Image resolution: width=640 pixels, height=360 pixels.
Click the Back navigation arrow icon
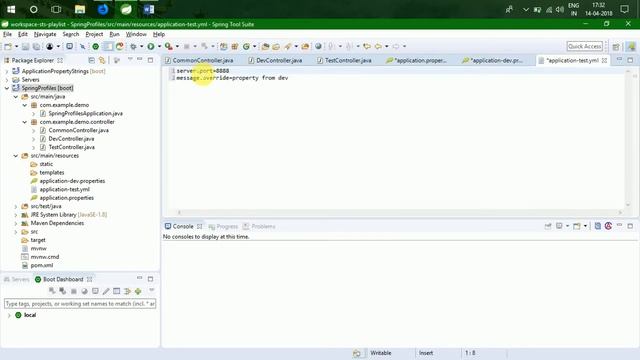[x=378, y=47]
